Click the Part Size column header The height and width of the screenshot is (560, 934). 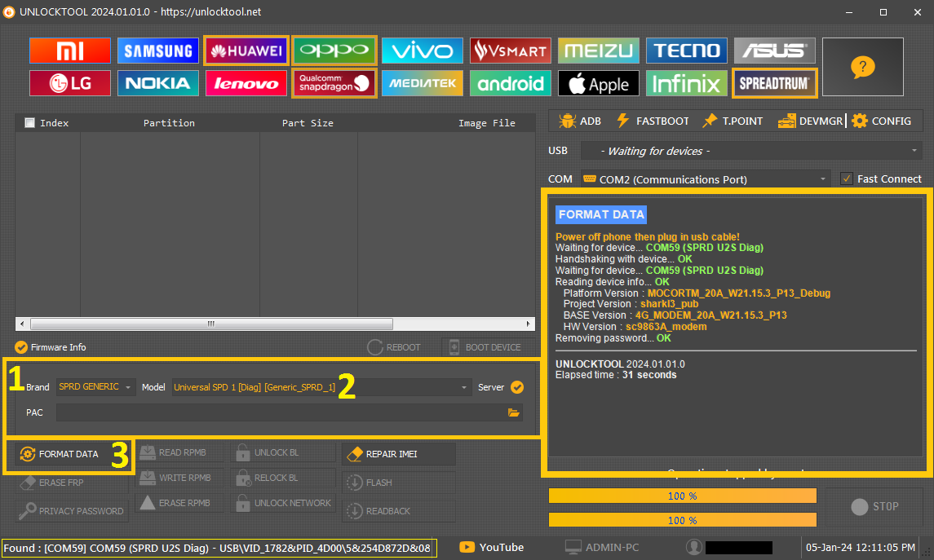pos(308,122)
